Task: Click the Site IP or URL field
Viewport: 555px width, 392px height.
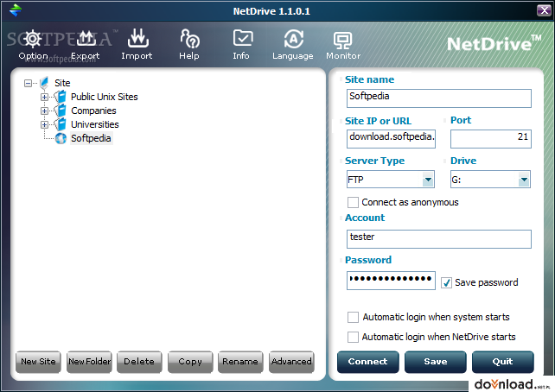Action: (391, 139)
